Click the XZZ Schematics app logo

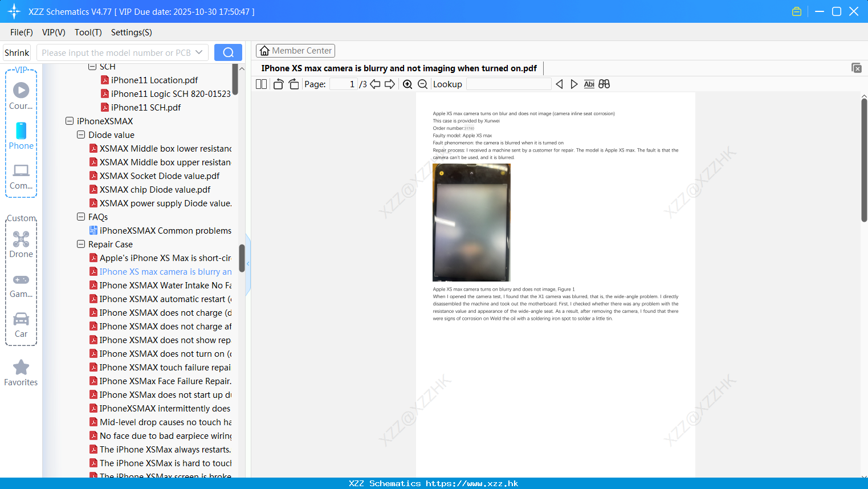pos(14,11)
